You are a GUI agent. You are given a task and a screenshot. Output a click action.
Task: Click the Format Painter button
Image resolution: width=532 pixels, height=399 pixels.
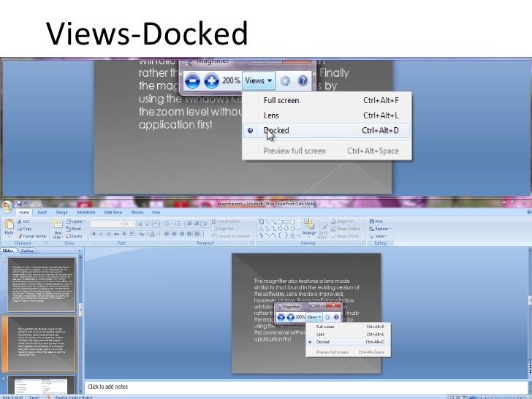coord(32,236)
